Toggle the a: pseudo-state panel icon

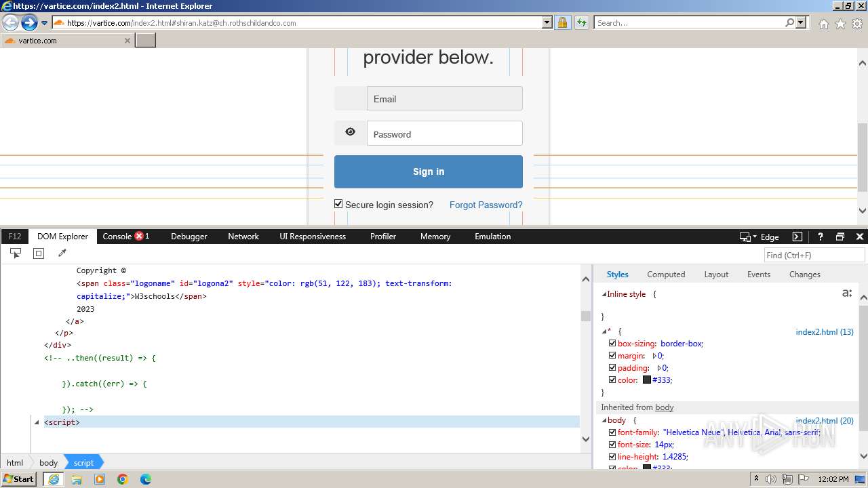(x=846, y=293)
